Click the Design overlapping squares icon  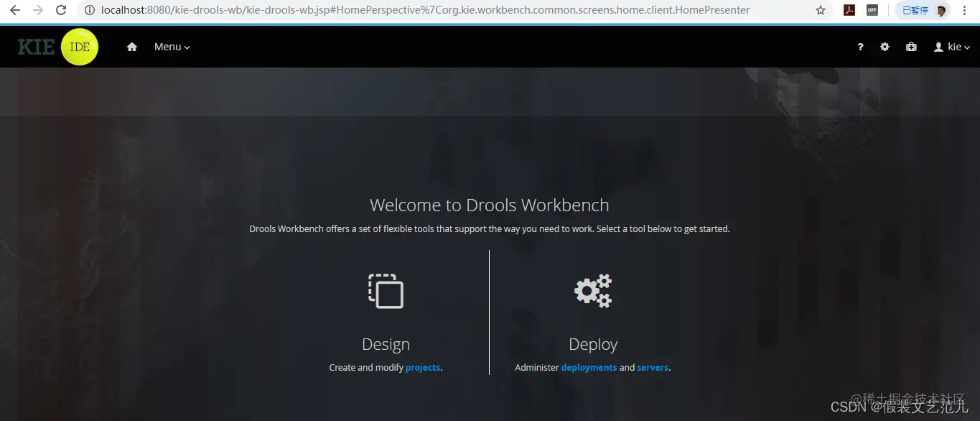[x=386, y=291]
